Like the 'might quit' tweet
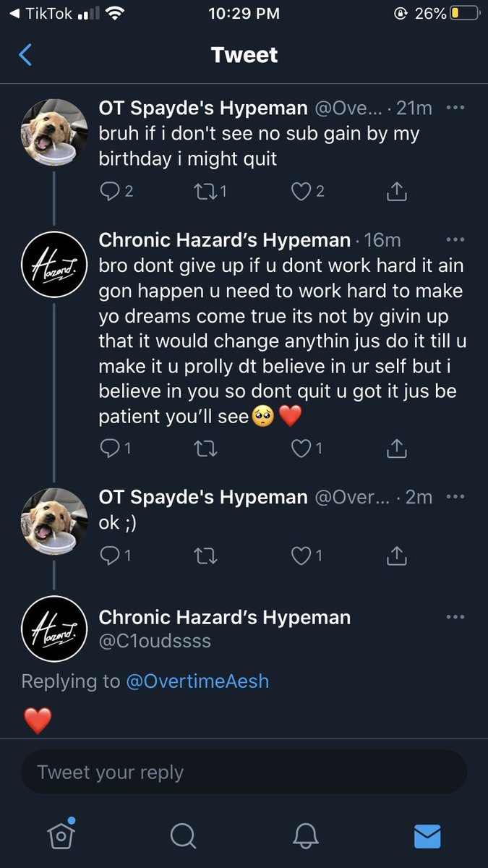The width and height of the screenshot is (488, 868). [301, 192]
